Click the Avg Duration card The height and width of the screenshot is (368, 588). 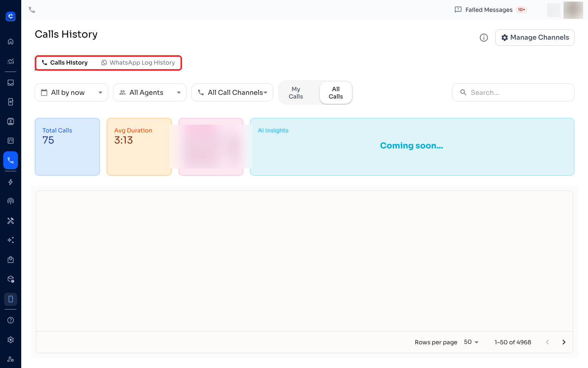139,147
